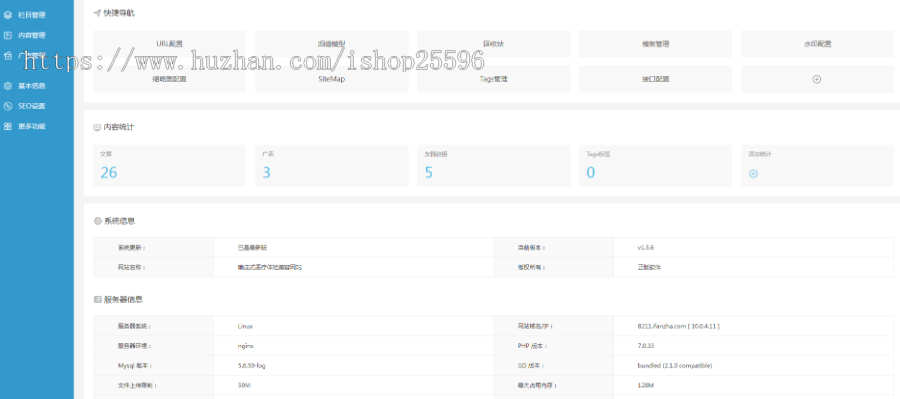The image size is (900, 399).
Task: Click the 栏目管理 sidebar icon
Action: 7,15
